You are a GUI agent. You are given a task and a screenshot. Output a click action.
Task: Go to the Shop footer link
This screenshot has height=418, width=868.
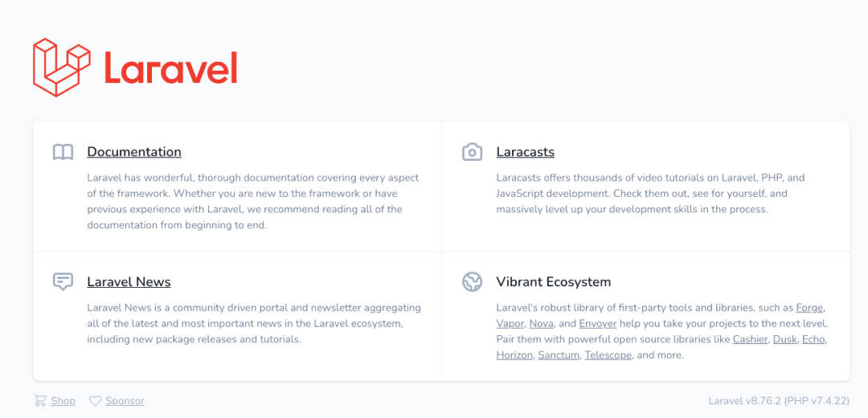[x=63, y=401]
